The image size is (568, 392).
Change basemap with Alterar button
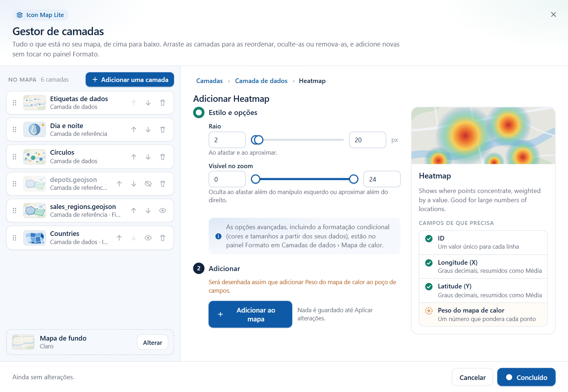153,342
